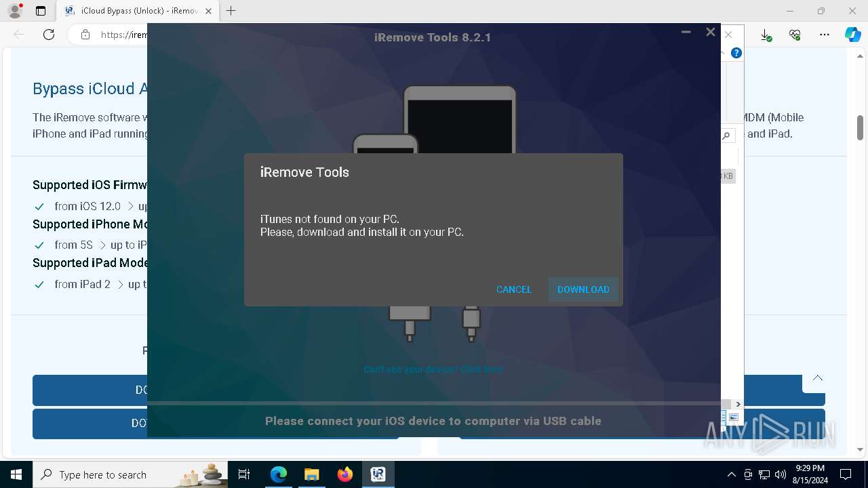The height and width of the screenshot is (488, 868).
Task: Switch to large thumbnails view icon
Action: [734, 418]
